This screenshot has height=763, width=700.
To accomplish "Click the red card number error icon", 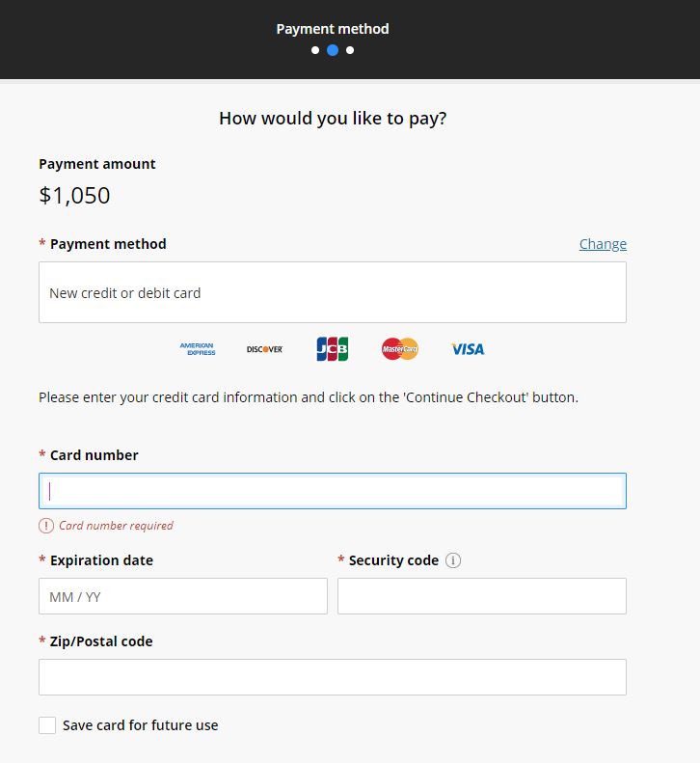I will click(46, 526).
